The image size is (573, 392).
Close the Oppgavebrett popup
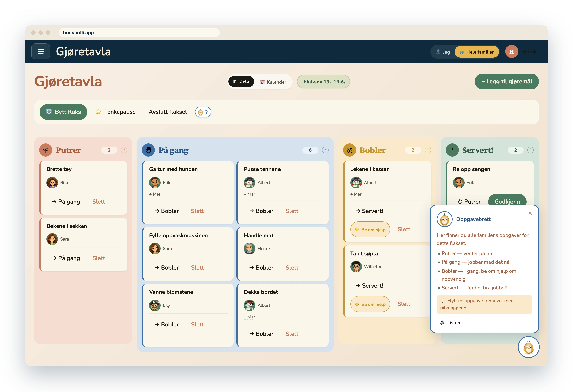(530, 213)
